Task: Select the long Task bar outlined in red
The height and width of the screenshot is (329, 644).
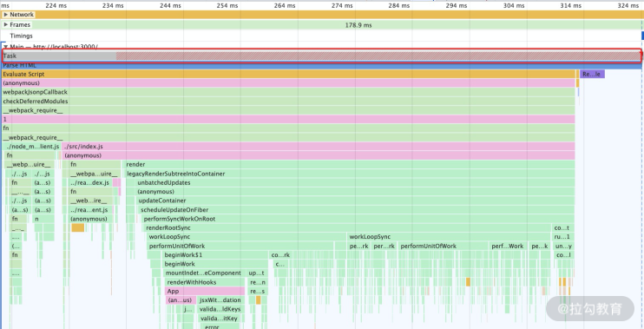Action: pyautogui.click(x=321, y=56)
